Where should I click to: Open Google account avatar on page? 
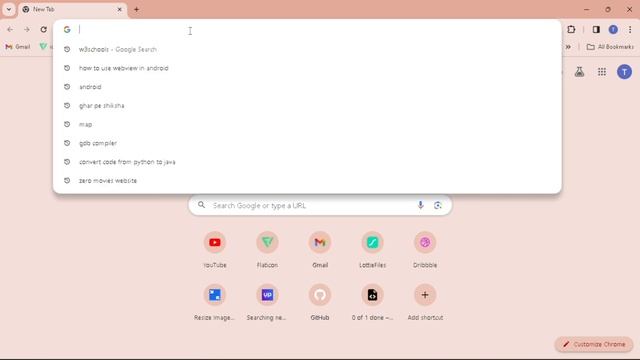coord(624,72)
